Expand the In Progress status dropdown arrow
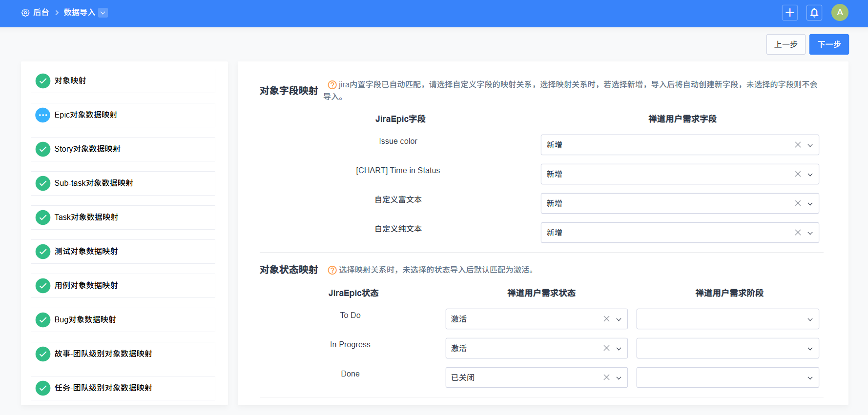Image resolution: width=868 pixels, height=415 pixels. coord(619,349)
